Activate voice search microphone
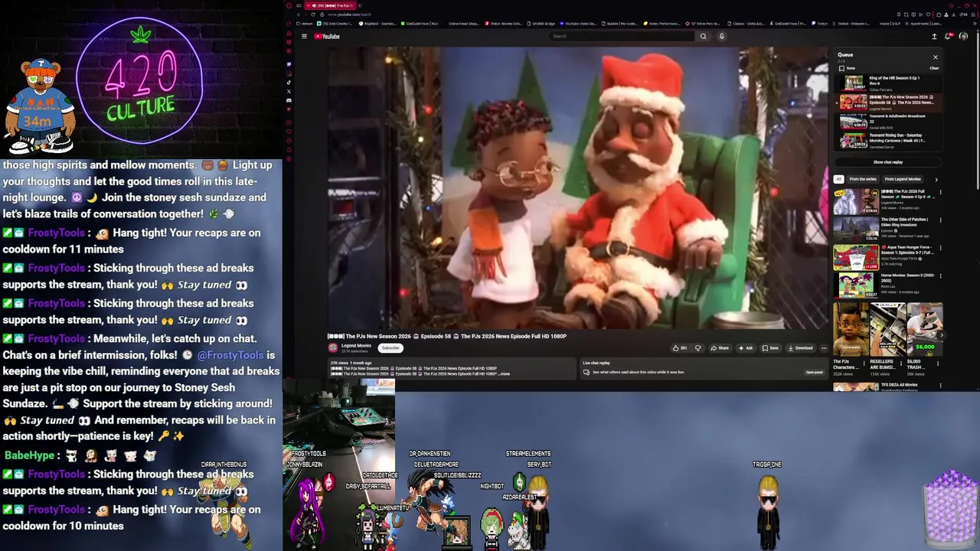This screenshot has height=551, width=980. point(721,36)
